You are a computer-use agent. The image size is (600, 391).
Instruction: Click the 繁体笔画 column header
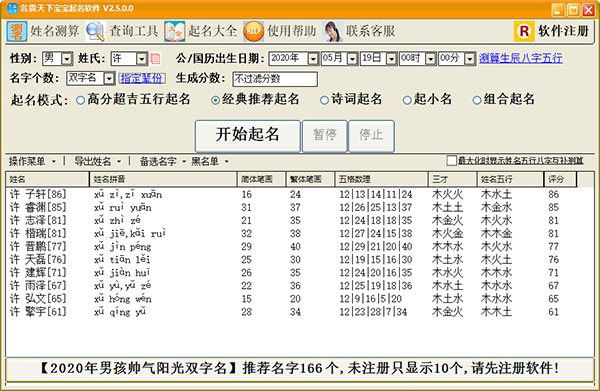[x=310, y=179]
